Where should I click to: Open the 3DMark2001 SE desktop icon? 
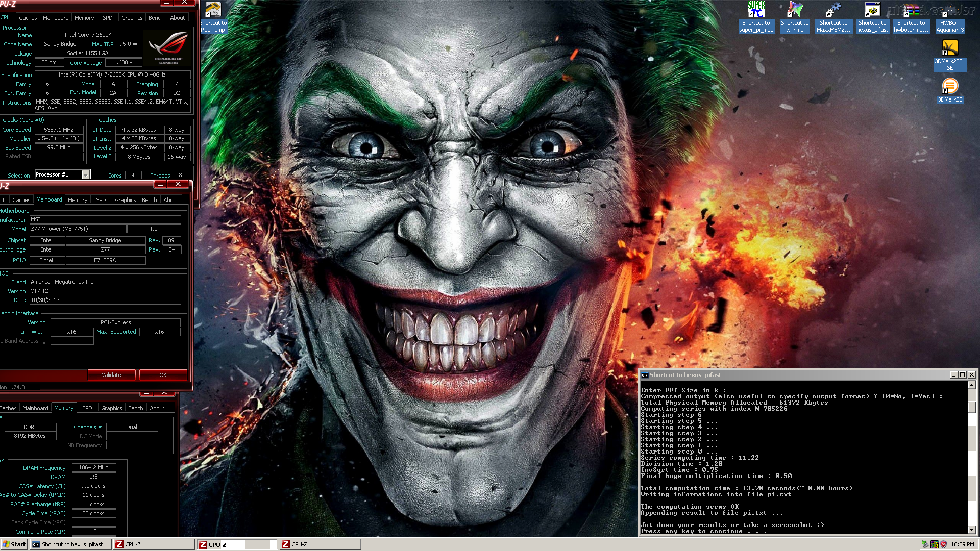pos(950,55)
